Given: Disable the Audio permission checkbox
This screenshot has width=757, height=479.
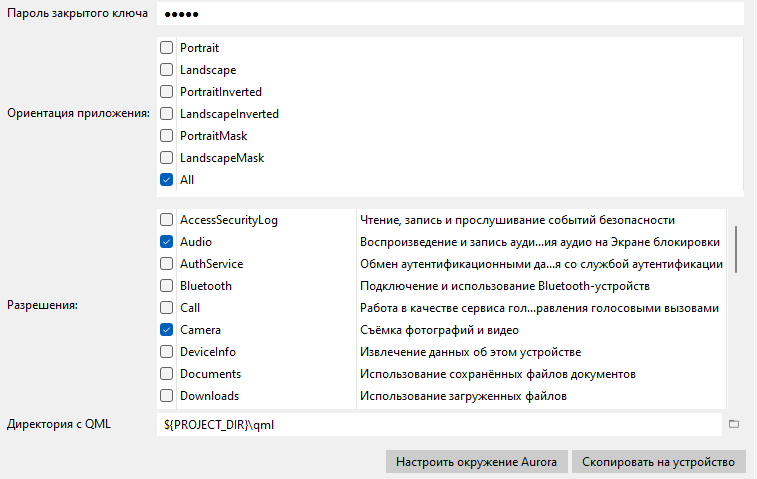Looking at the screenshot, I should point(166,242).
